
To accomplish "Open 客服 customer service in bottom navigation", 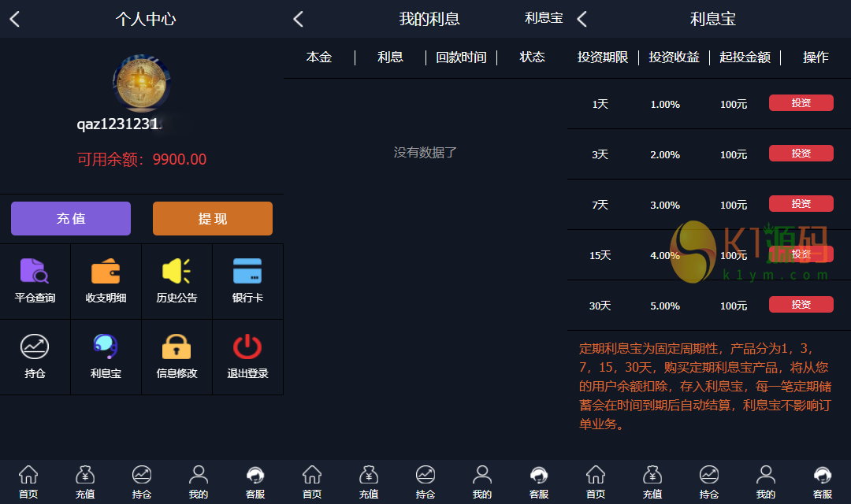I will (x=255, y=481).
